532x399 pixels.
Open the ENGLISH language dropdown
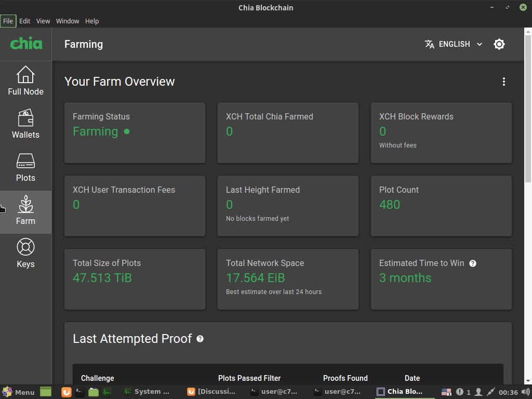(454, 44)
